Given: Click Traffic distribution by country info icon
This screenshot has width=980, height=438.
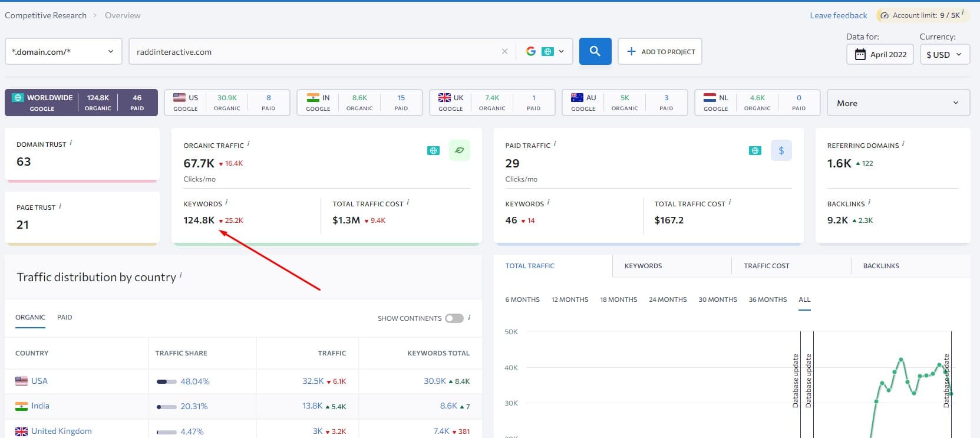Looking at the screenshot, I should click(180, 275).
